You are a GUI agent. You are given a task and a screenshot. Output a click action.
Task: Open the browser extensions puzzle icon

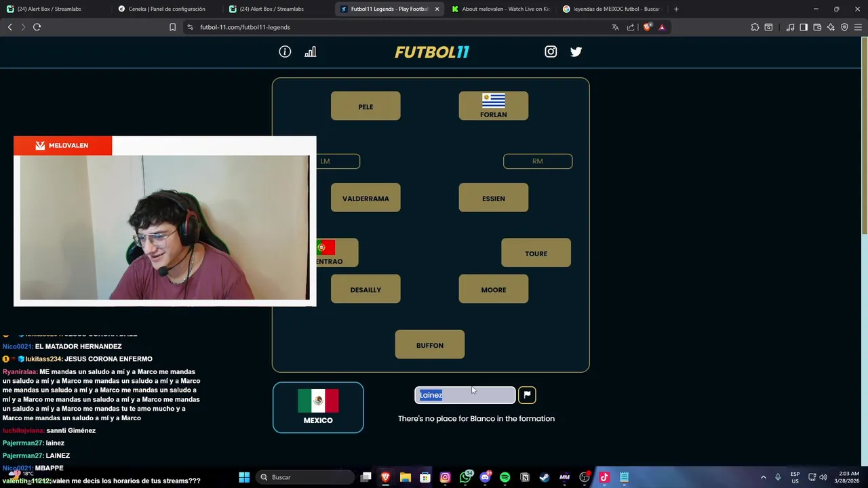pos(755,27)
